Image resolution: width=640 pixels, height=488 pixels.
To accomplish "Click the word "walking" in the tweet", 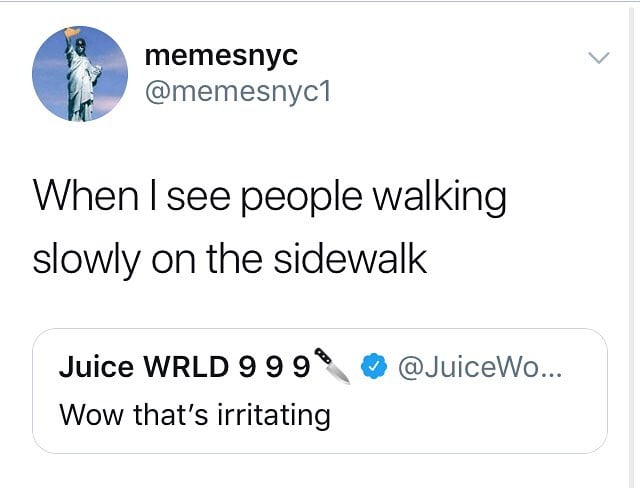I will [x=440, y=197].
